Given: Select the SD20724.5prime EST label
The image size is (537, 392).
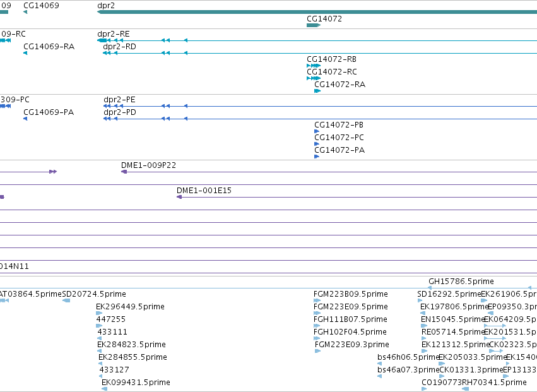Looking at the screenshot, I should click(x=94, y=294).
